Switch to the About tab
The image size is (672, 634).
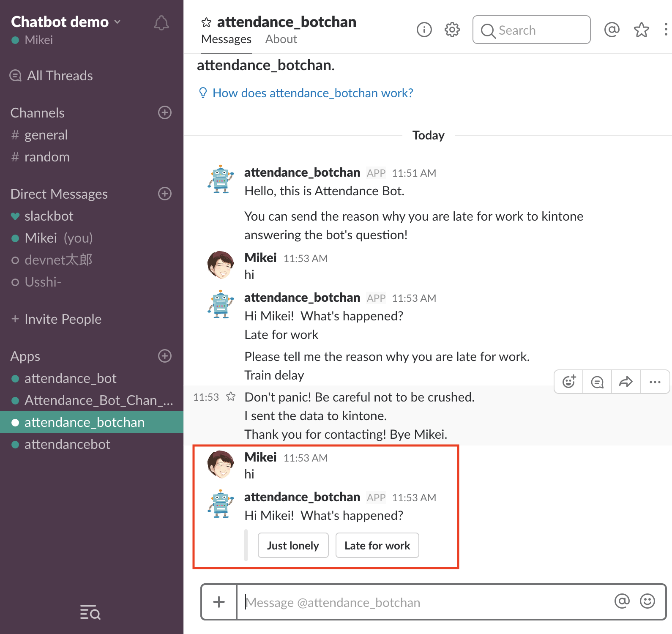(x=281, y=39)
